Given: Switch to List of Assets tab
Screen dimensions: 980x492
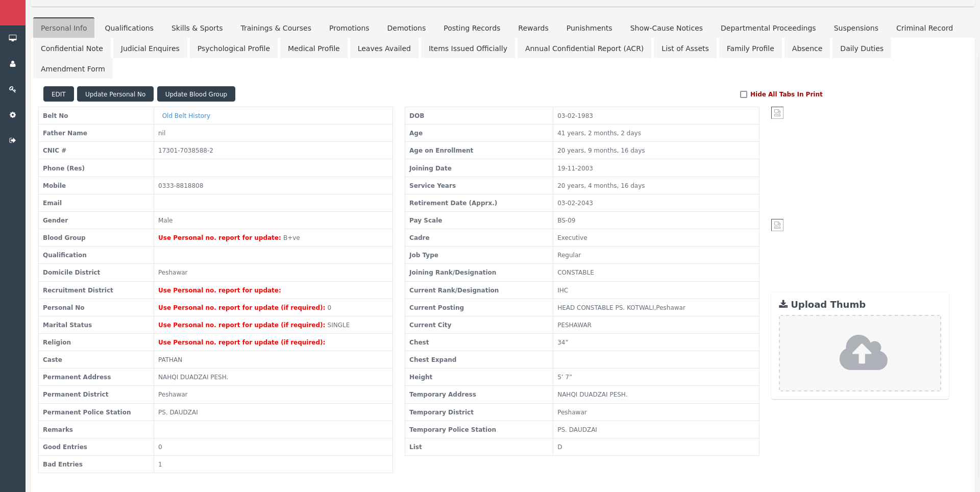Looking at the screenshot, I should click(x=685, y=48).
